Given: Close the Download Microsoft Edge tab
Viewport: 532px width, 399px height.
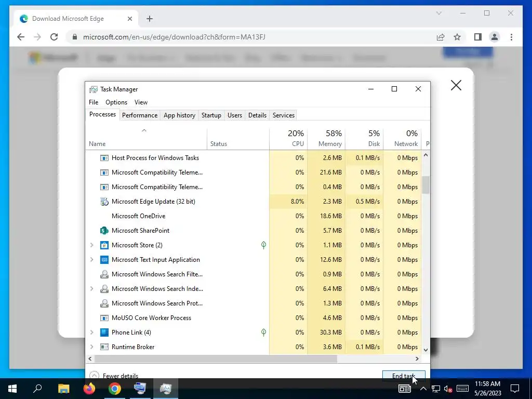Looking at the screenshot, I should point(129,19).
